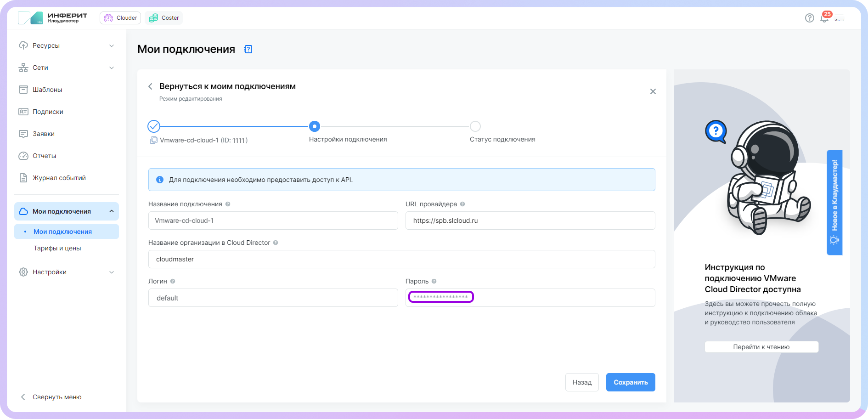
Task: Click the Сохранить button
Action: (x=630, y=382)
